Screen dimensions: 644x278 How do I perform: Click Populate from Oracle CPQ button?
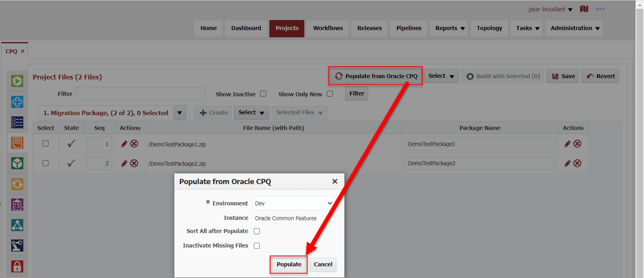coord(376,76)
